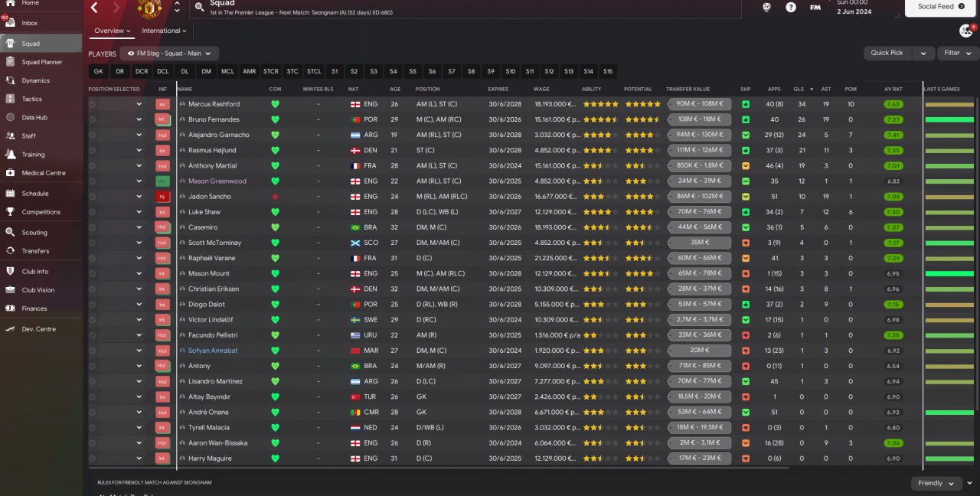Expand the Quick Pick arrow dropdown

click(x=923, y=53)
